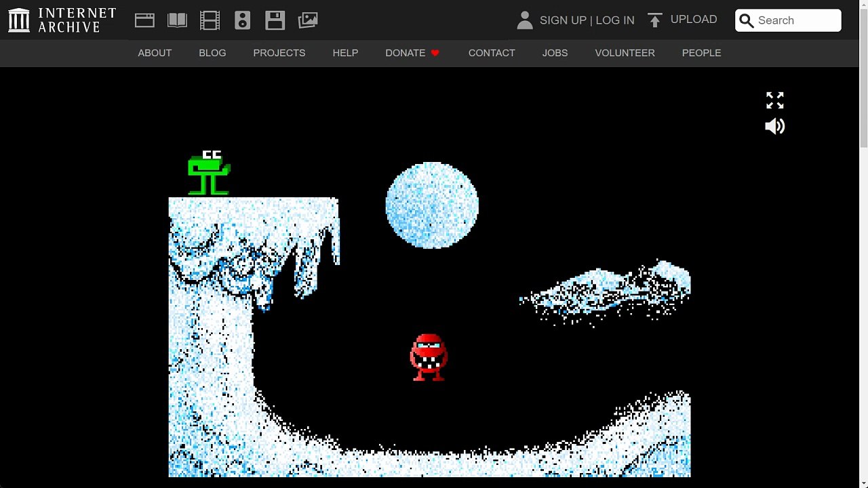Click the user avatar icon
Image resolution: width=868 pixels, height=488 pixels.
524,20
